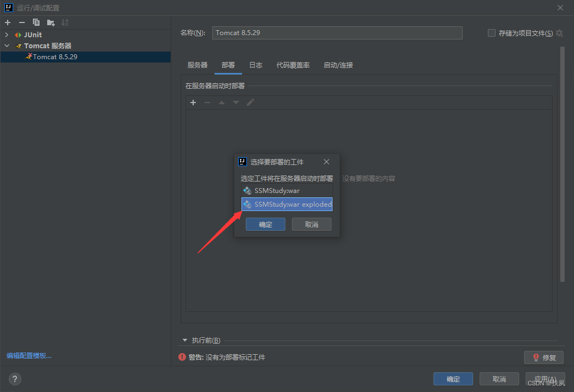Enable 存储为项目文件 checkbox
Image resolution: width=574 pixels, height=392 pixels.
pyautogui.click(x=492, y=33)
